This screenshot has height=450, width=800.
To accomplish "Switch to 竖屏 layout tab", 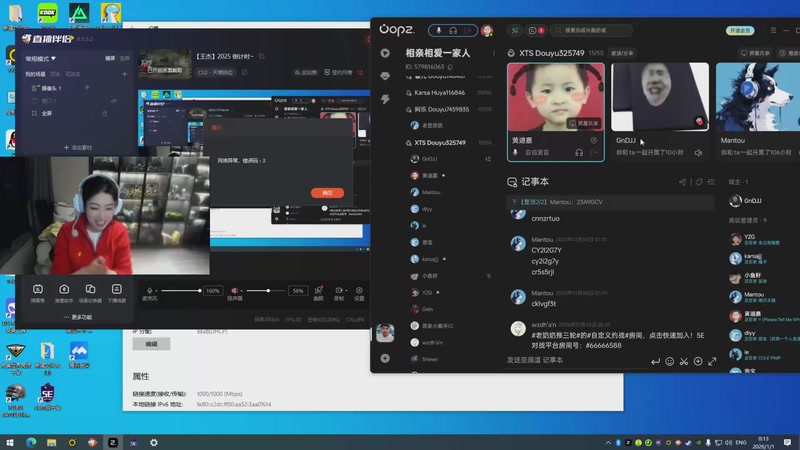I will [124, 59].
